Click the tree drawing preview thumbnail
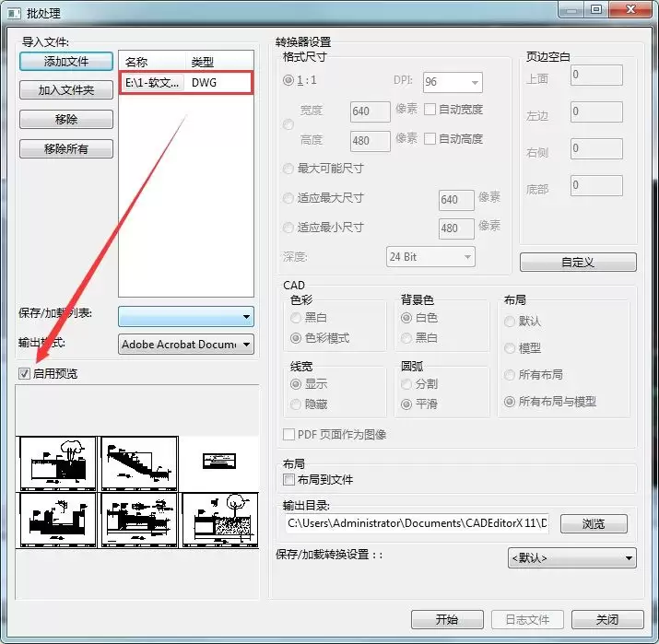 (x=57, y=463)
